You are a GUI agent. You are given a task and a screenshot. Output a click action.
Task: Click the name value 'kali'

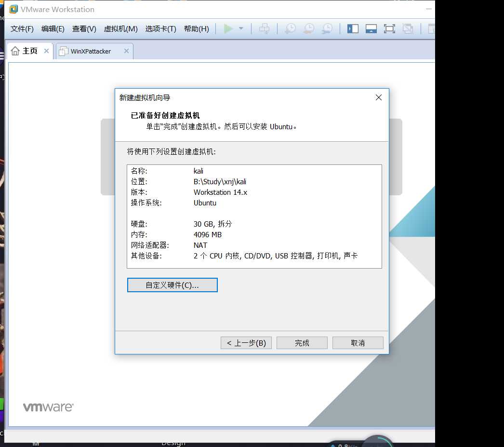[199, 171]
